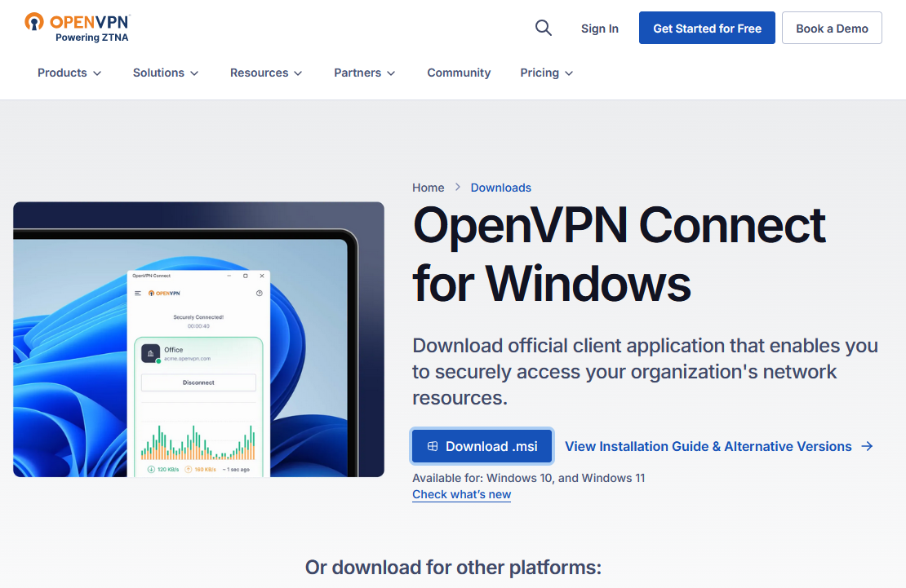Open the Solutions menu
Image resolution: width=906 pixels, height=588 pixels.
tap(166, 73)
